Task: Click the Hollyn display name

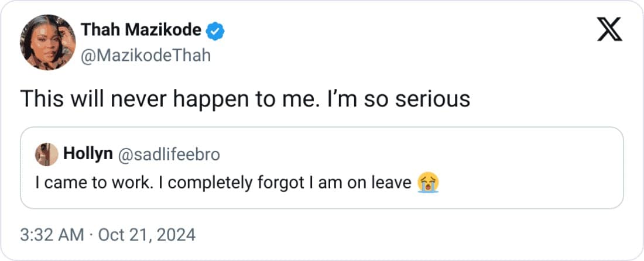Action: 88,154
